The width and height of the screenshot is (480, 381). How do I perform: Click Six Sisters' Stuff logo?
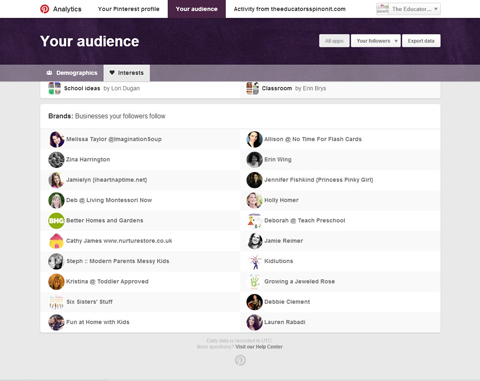coord(56,302)
